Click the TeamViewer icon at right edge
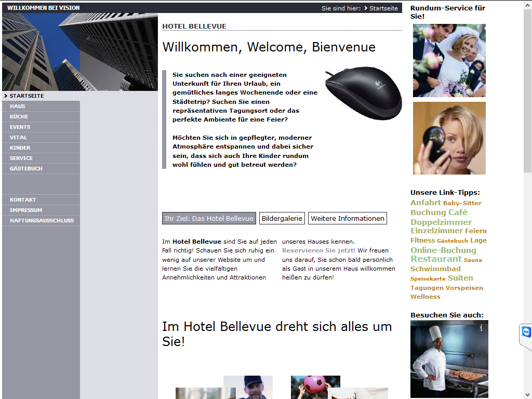 coord(526,332)
